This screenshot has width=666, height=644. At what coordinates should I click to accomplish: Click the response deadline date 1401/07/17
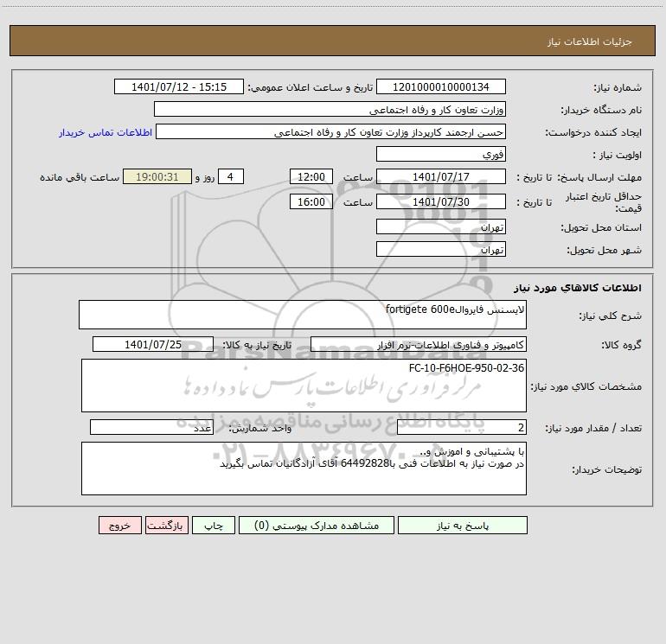pos(441,176)
